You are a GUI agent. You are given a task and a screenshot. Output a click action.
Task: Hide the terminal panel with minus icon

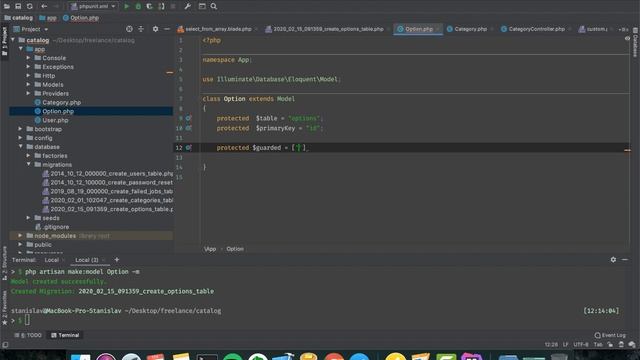pyautogui.click(x=625, y=260)
